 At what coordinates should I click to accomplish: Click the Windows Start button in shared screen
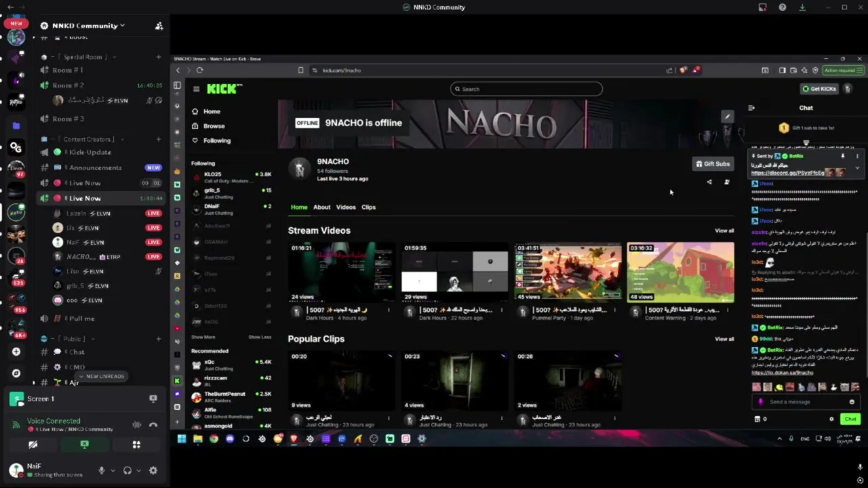pyautogui.click(x=181, y=439)
